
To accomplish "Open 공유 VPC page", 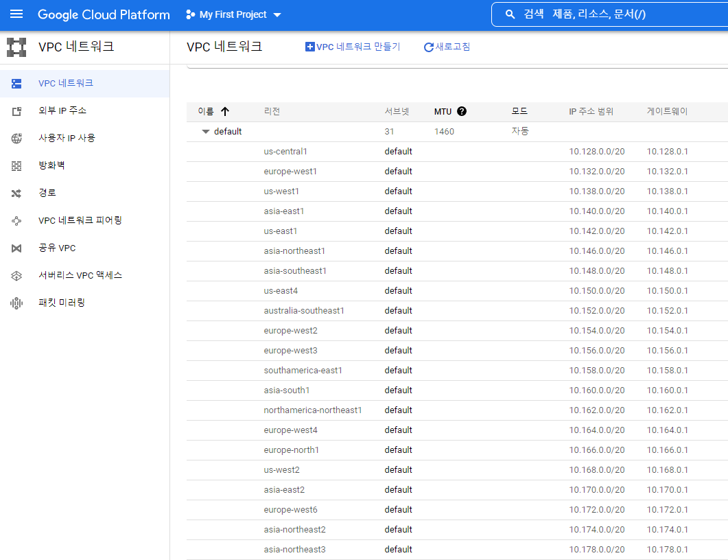I will tap(84, 248).
